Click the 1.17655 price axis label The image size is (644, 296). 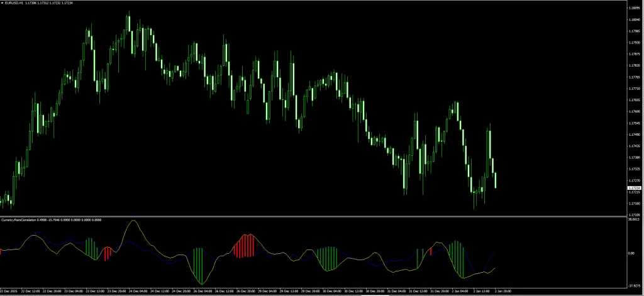(x=635, y=100)
